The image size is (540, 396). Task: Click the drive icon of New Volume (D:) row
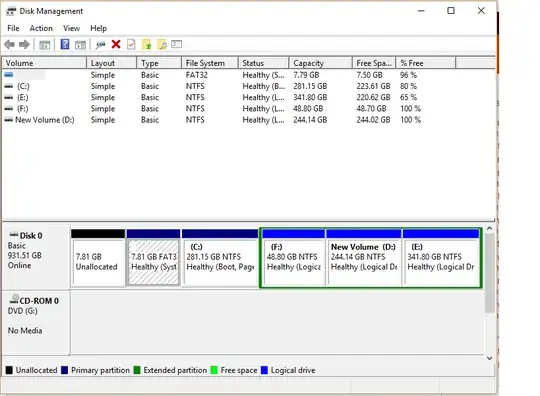[9, 120]
